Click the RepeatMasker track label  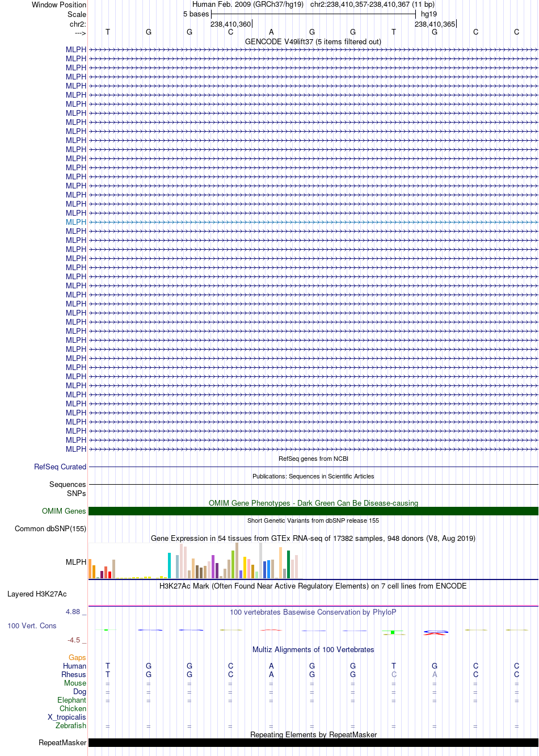[x=62, y=743]
